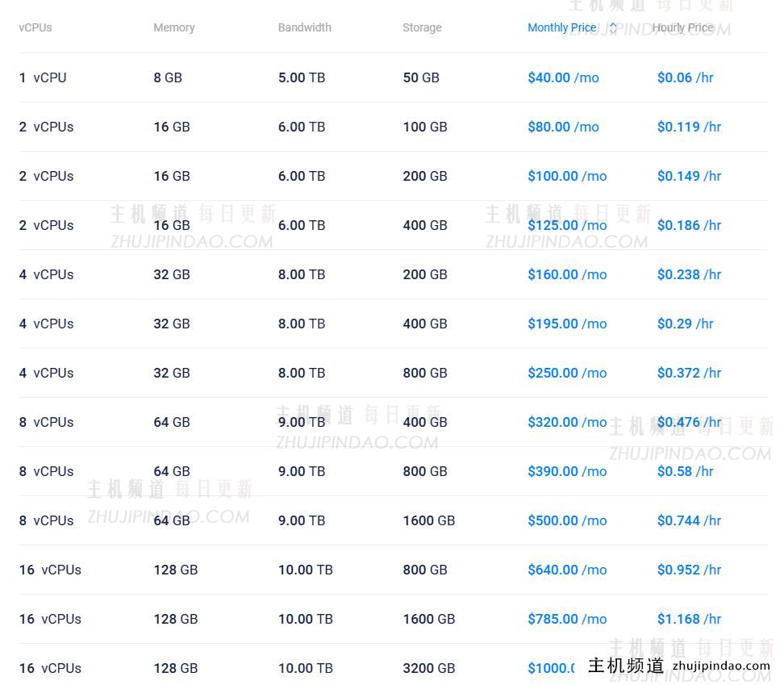Viewport: 784px width, 685px height.
Task: Select the $0.58 /hr price
Action: 685,471
